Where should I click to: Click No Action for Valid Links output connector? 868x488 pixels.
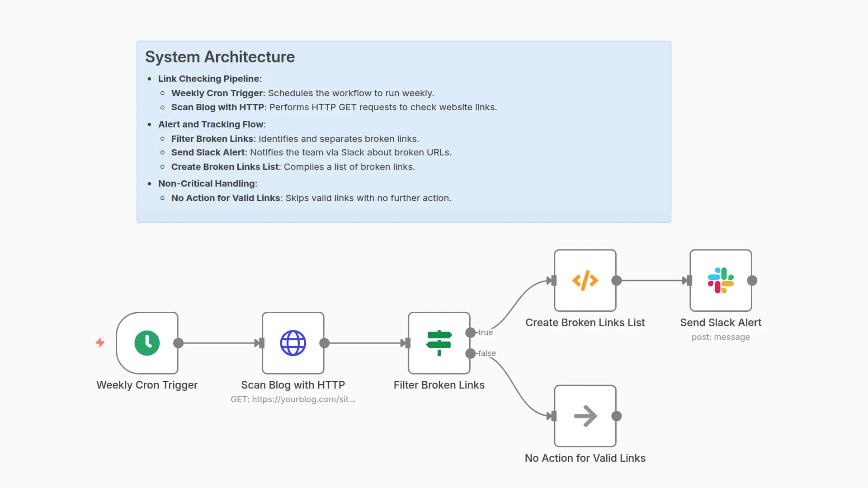tap(617, 416)
